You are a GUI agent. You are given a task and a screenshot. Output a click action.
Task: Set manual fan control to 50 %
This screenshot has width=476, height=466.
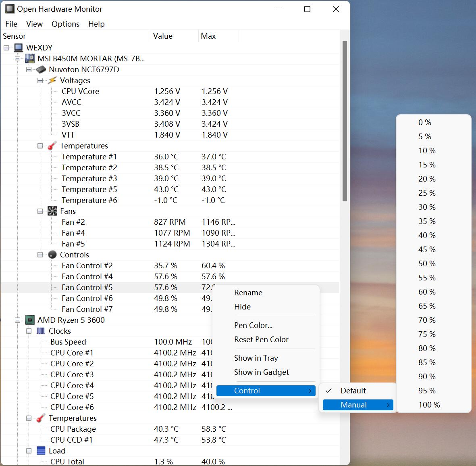(x=427, y=263)
